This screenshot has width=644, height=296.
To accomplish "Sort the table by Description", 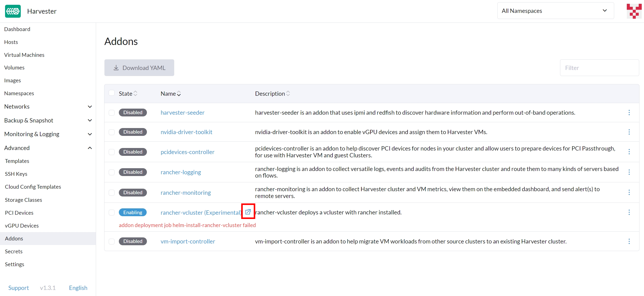I will [272, 93].
